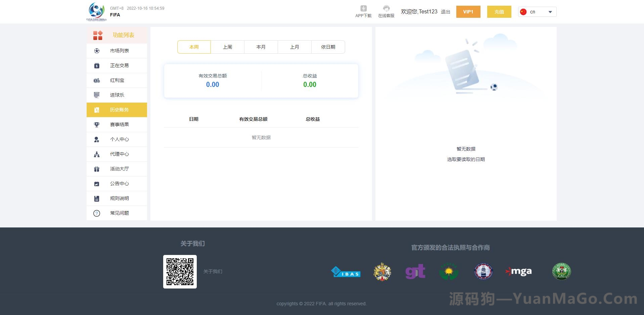
Task: Click the APP下载 download icon
Action: pos(363,8)
